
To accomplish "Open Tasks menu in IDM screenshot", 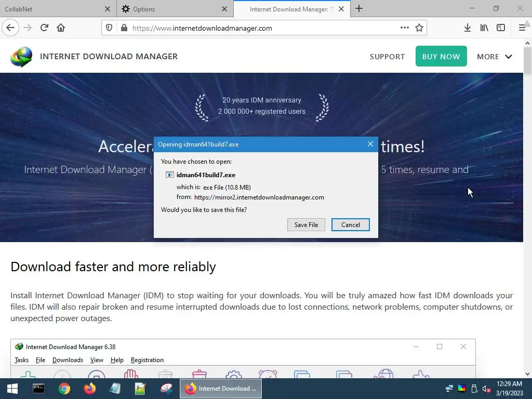I will click(21, 360).
